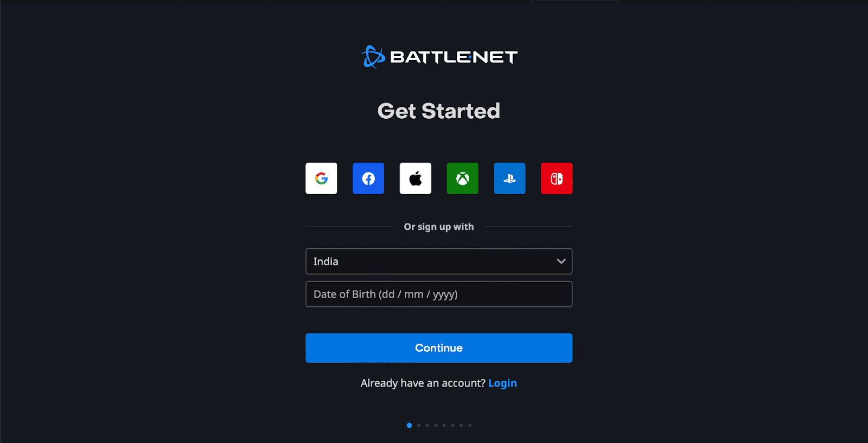Select the first blue progress dot
Viewport: 868px width, 443px height.
click(x=409, y=425)
